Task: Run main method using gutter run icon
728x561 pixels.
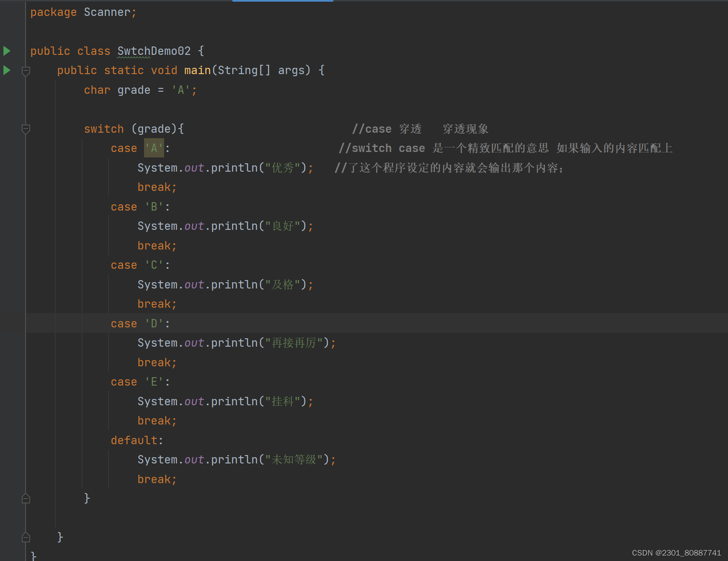Action: point(6,70)
